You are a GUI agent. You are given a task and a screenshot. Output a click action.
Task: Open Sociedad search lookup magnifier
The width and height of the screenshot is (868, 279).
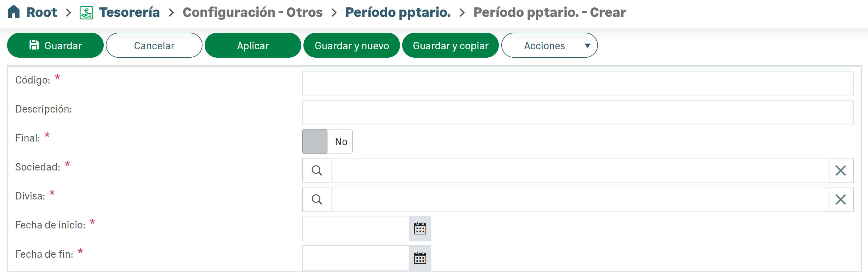(x=316, y=170)
